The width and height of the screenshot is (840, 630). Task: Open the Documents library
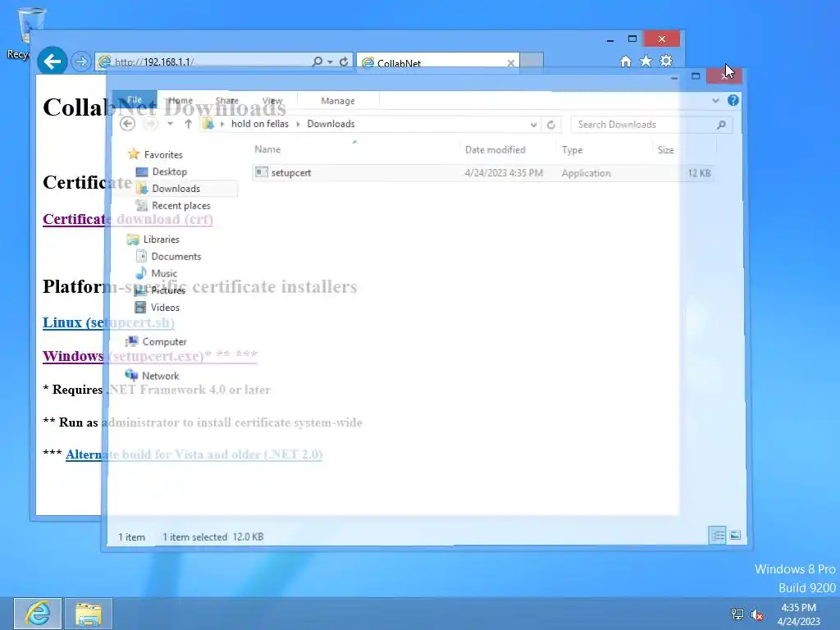(168, 257)
